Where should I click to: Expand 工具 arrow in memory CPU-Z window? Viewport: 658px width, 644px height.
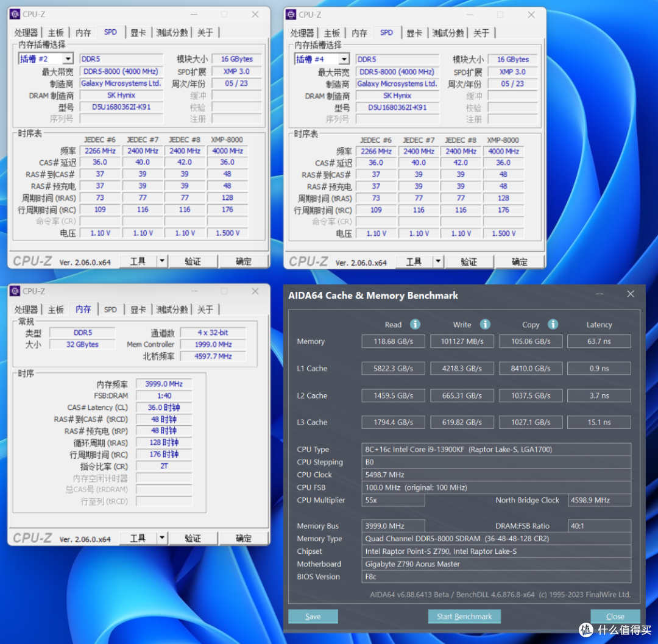[x=162, y=537]
